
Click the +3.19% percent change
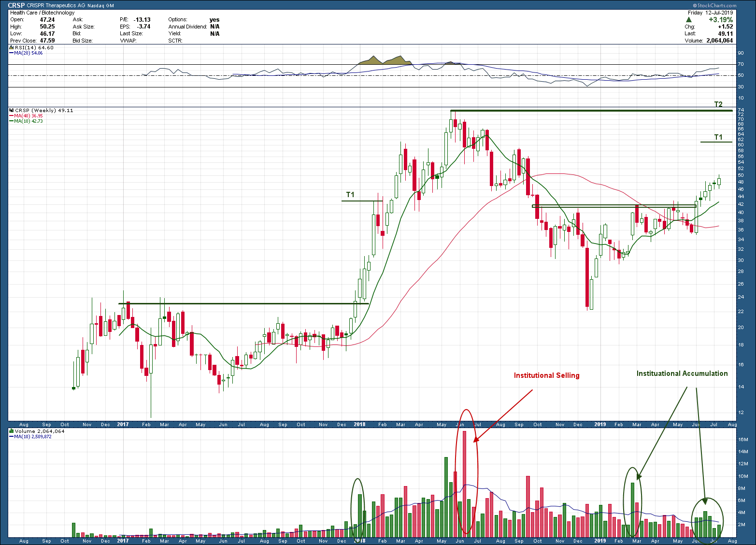pos(721,20)
